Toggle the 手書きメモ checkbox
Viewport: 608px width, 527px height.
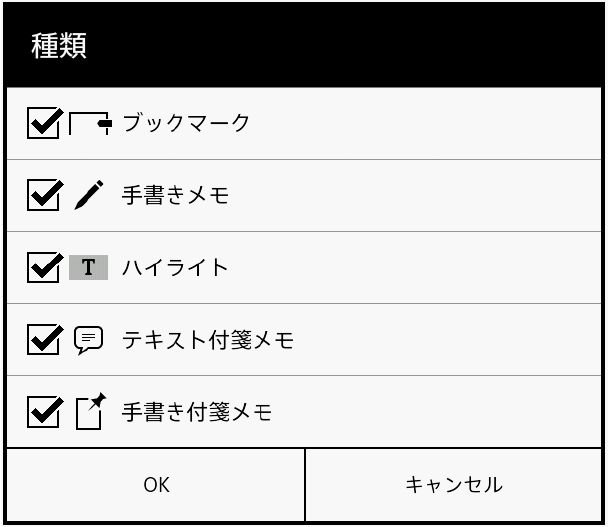pyautogui.click(x=45, y=195)
